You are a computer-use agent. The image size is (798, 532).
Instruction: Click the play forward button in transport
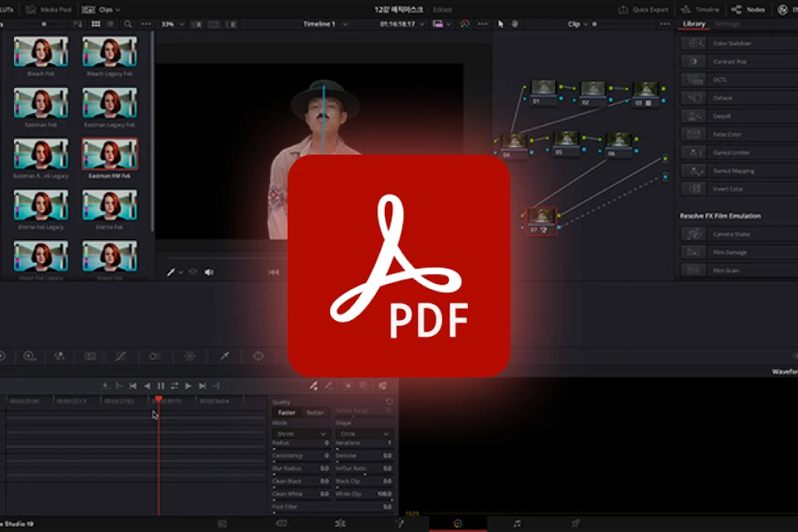coord(189,386)
